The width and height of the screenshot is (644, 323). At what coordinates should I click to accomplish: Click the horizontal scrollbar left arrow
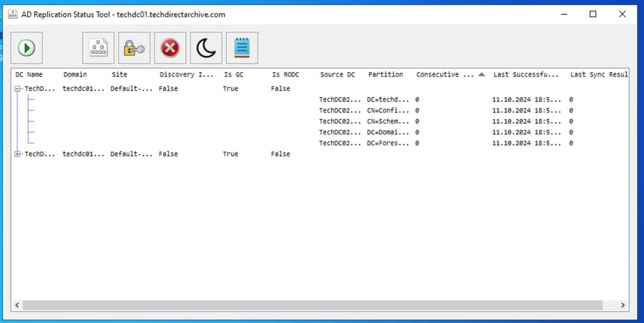click(x=17, y=305)
